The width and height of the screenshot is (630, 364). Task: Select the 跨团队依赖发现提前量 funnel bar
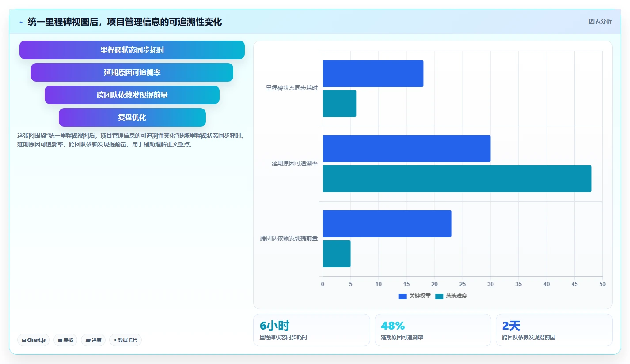[132, 95]
